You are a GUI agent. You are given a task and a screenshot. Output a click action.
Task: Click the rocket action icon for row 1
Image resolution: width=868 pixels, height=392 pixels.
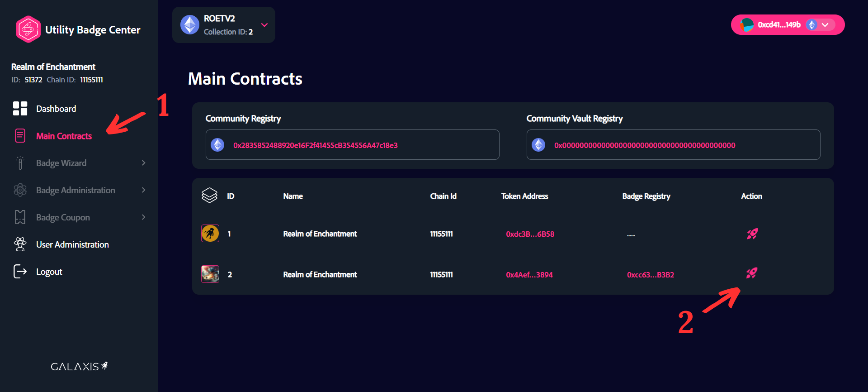pyautogui.click(x=752, y=234)
